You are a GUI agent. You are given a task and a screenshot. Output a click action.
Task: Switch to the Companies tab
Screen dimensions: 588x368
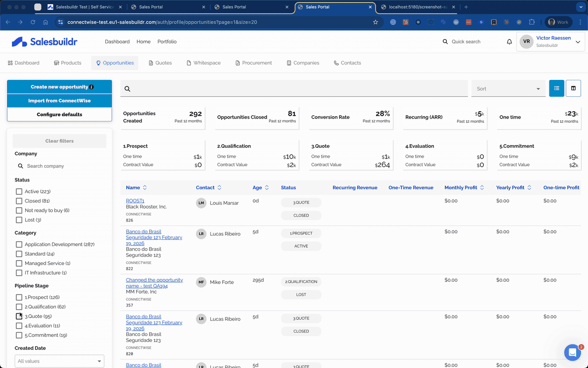tap(303, 63)
